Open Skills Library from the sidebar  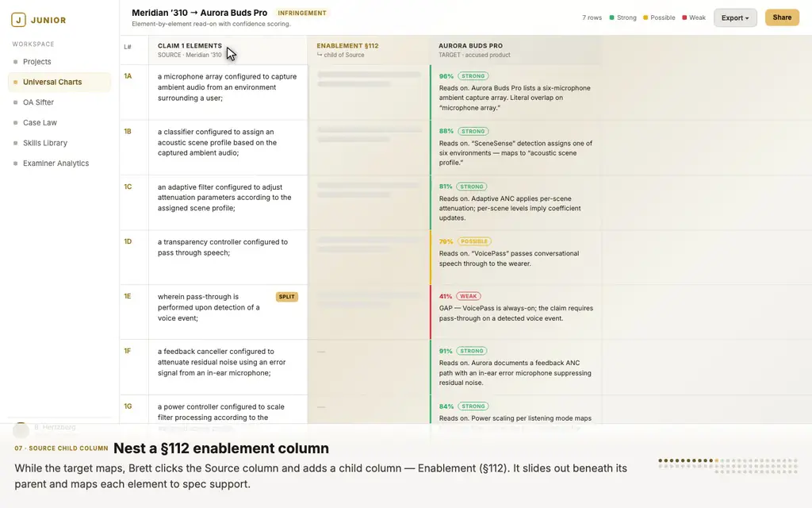coord(45,143)
